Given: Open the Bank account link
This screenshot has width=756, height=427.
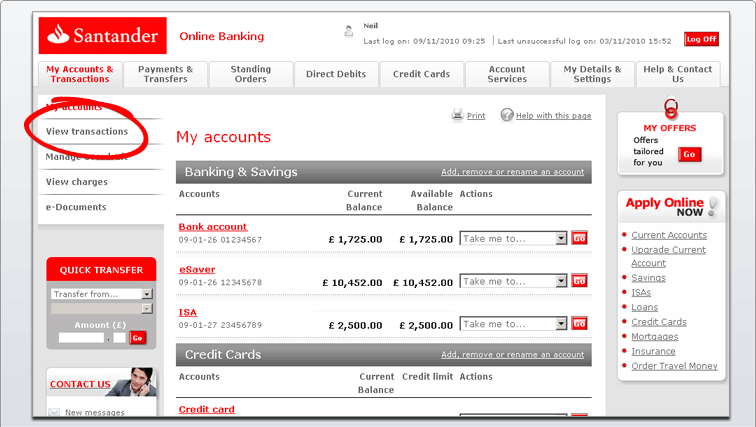Looking at the screenshot, I should [213, 227].
